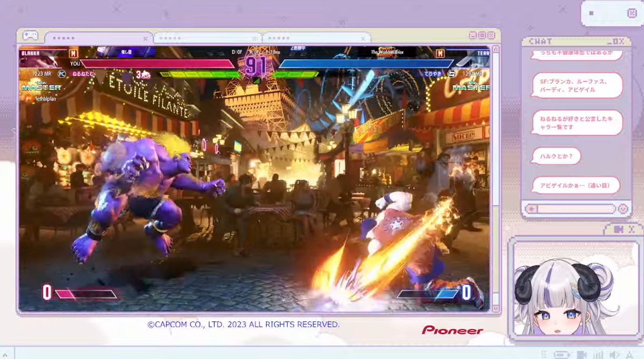Click the signal bars icon in the bottom bar
644x359 pixels.
(x=598, y=355)
